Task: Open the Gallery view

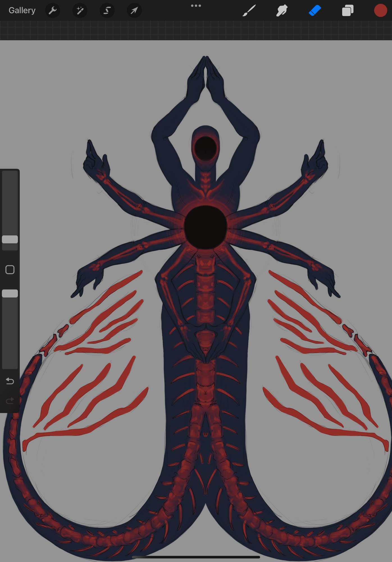Action: coord(22,10)
